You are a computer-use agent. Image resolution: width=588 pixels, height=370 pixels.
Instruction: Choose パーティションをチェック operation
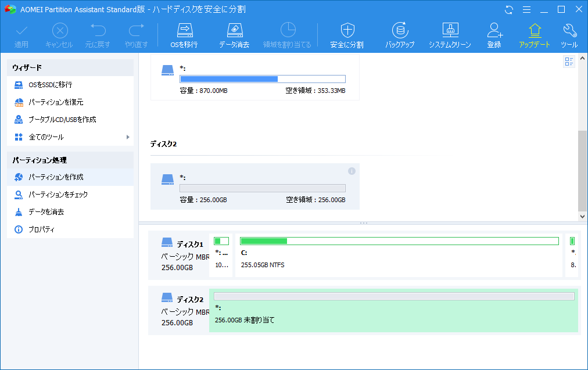70,194
